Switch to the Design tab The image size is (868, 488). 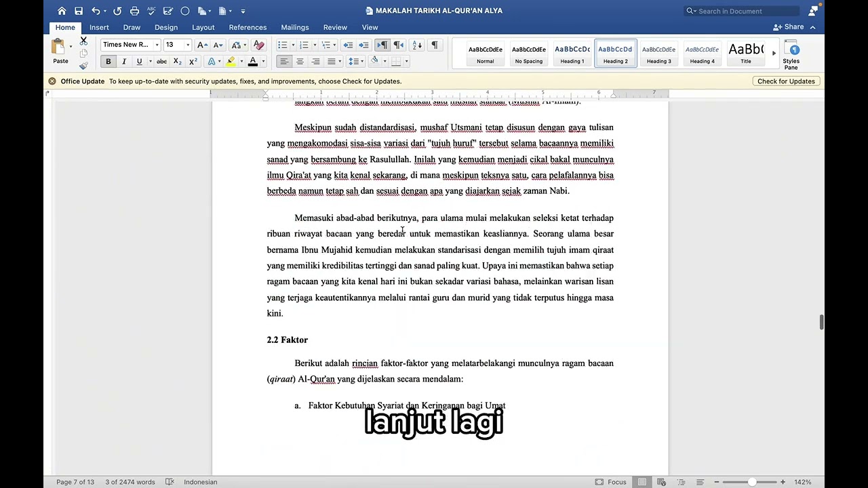click(x=166, y=27)
